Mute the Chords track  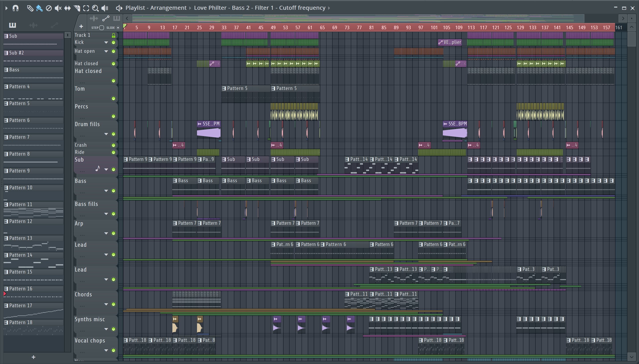113,304
